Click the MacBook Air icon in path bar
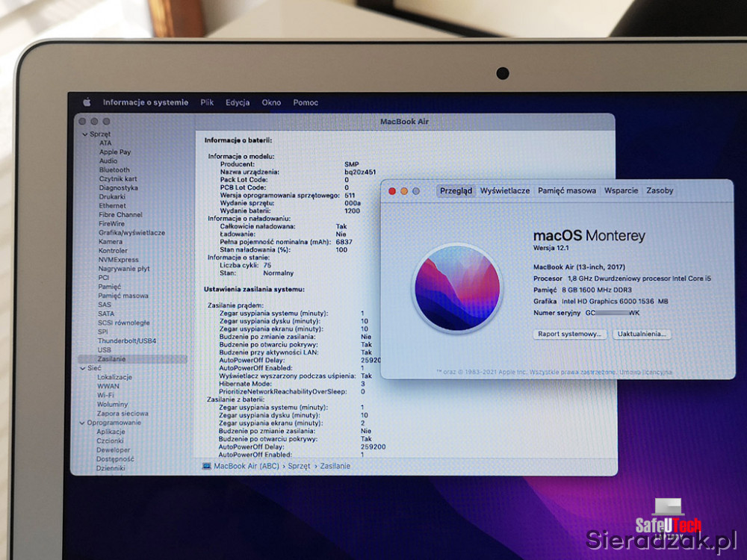This screenshot has width=747, height=560. [x=207, y=466]
